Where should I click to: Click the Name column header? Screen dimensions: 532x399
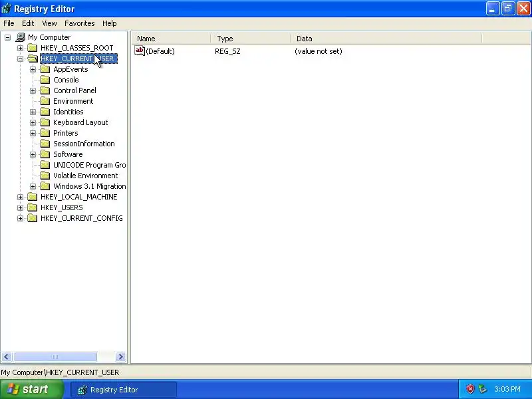click(x=171, y=39)
